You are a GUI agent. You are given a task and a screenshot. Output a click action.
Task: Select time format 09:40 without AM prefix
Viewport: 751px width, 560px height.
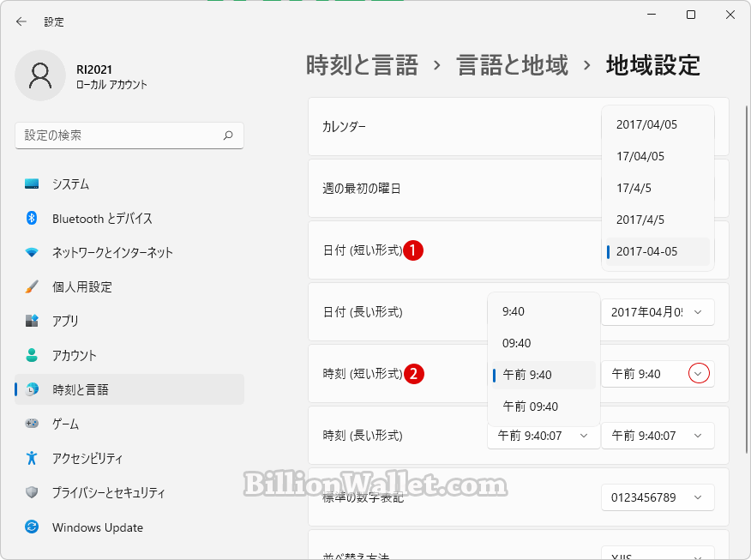coord(544,343)
